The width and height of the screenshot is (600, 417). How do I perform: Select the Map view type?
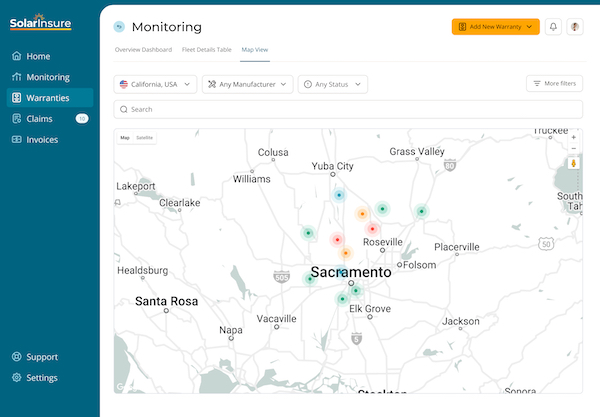[125, 137]
